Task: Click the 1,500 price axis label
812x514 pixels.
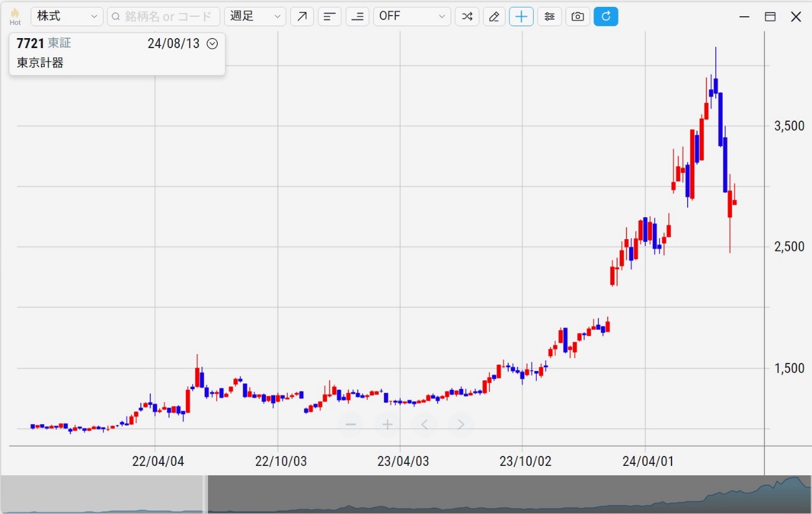Action: tap(789, 368)
